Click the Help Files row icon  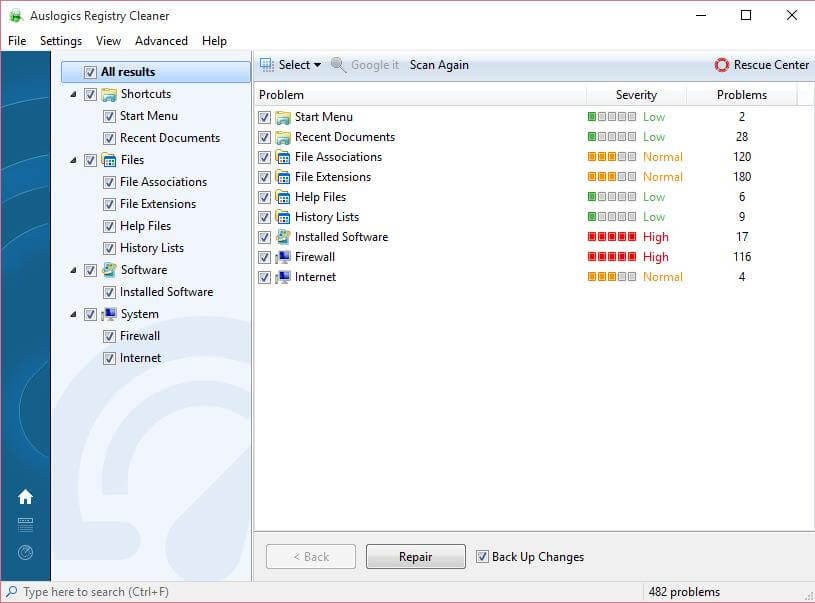pos(283,197)
